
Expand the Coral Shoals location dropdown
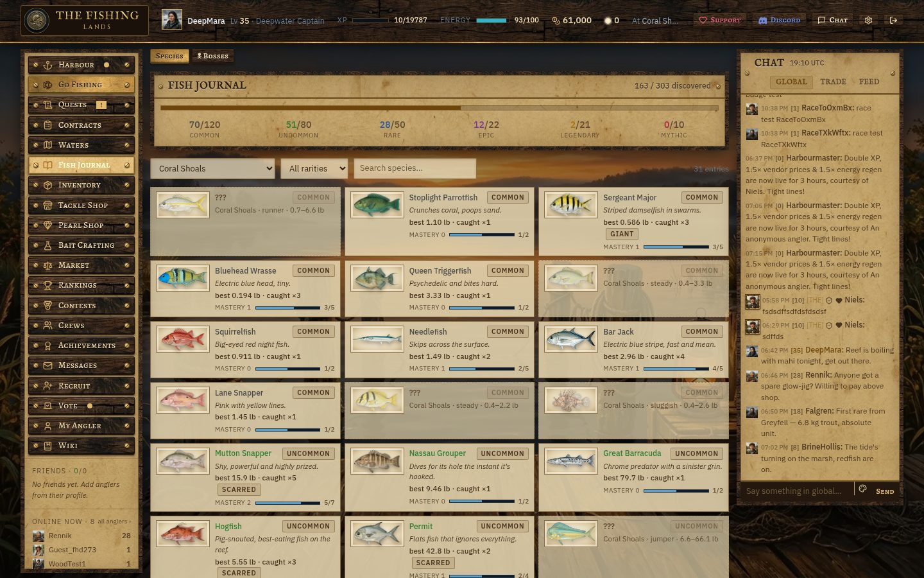pyautogui.click(x=212, y=169)
